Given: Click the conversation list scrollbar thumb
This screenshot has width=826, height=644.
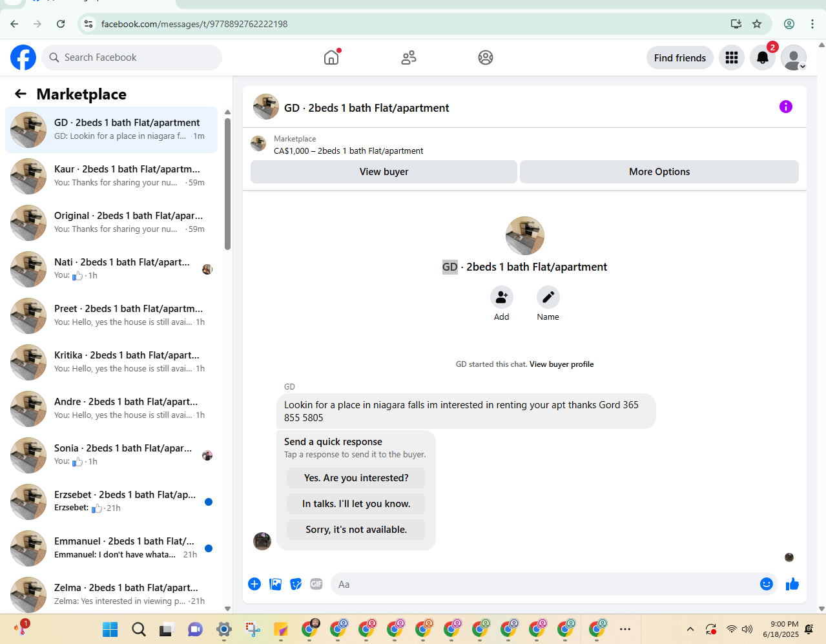Looking at the screenshot, I should 227,183.
